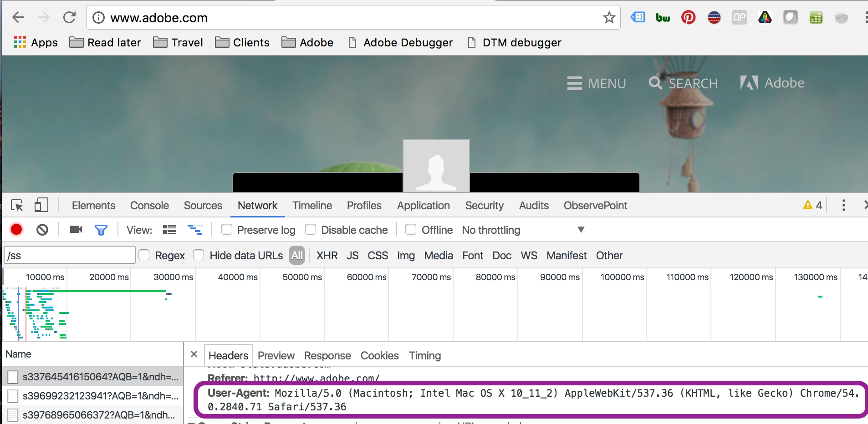Open the Adobe bookmarks folder

coord(307,42)
